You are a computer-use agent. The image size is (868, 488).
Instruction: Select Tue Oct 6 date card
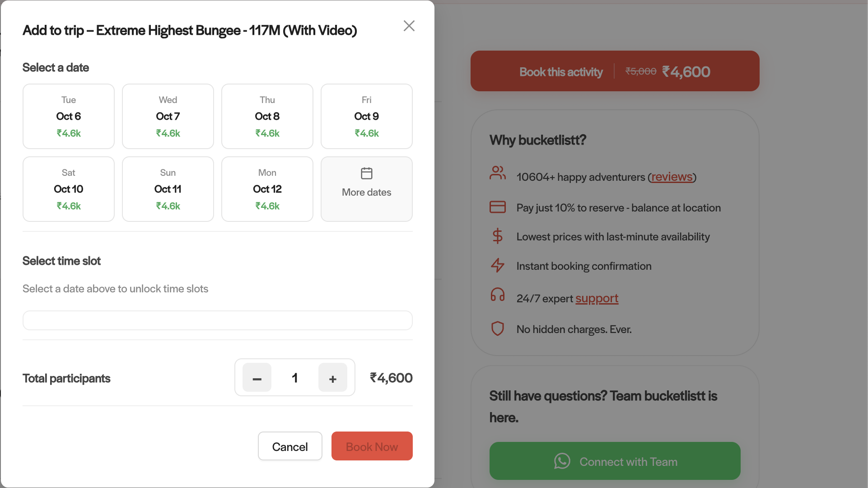(x=69, y=116)
